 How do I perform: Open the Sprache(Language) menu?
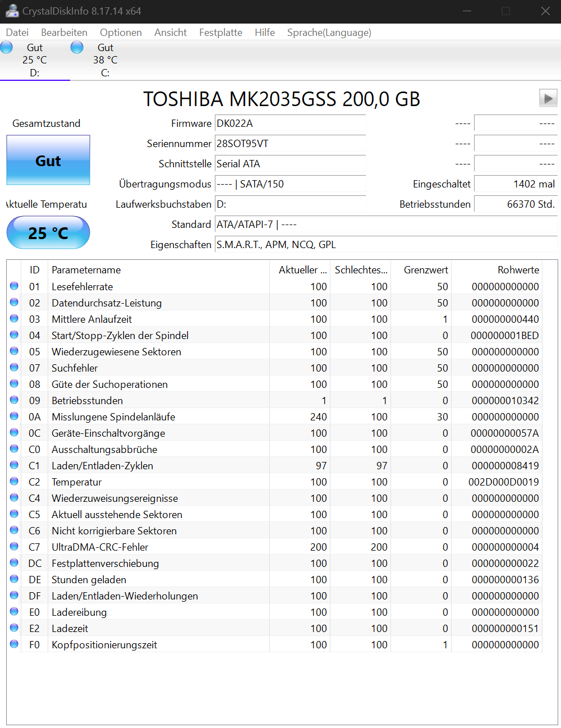coord(329,33)
